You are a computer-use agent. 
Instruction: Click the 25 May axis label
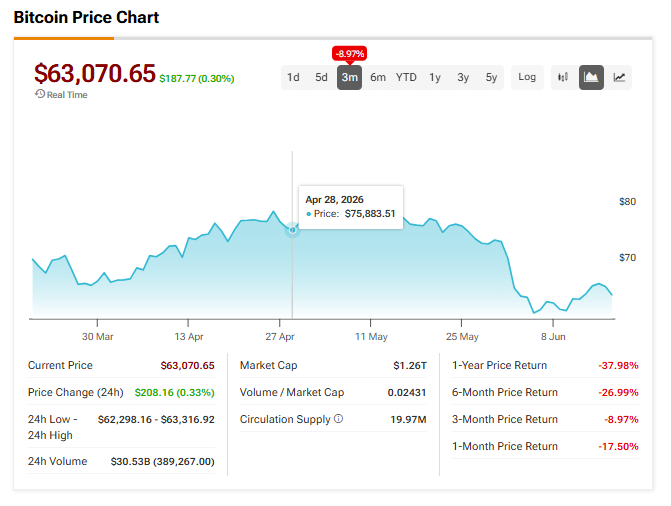462,336
